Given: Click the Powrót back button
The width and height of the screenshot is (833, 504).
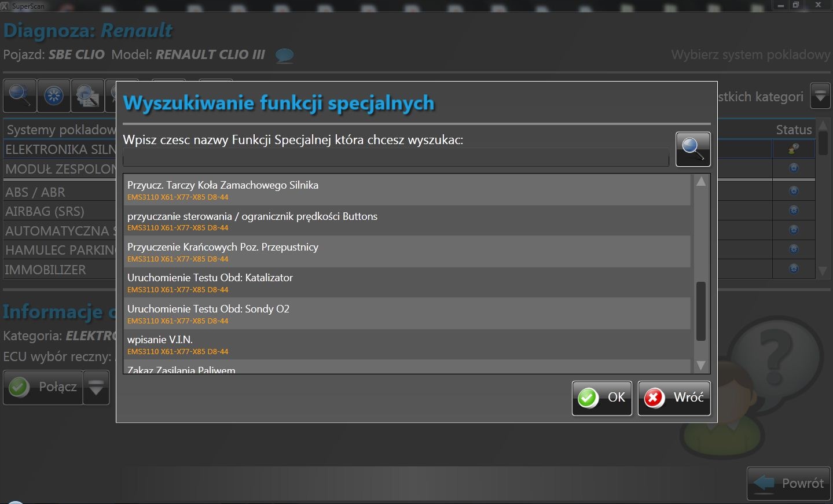Looking at the screenshot, I should tap(789, 483).
